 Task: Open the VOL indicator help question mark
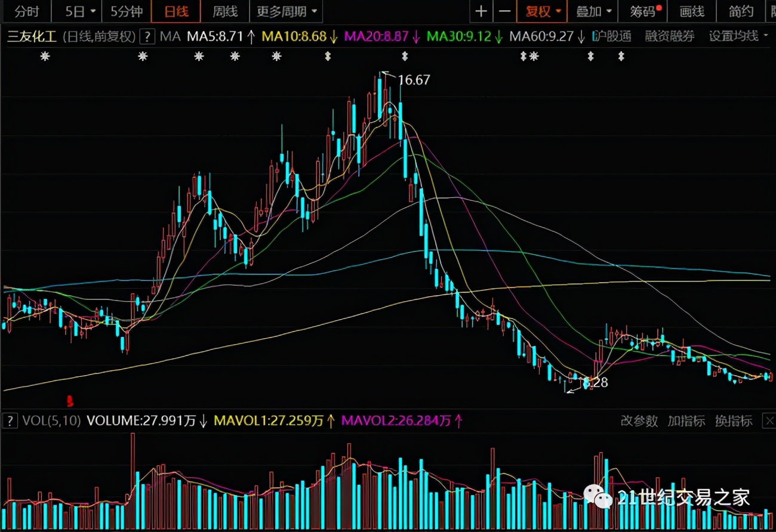click(x=10, y=420)
